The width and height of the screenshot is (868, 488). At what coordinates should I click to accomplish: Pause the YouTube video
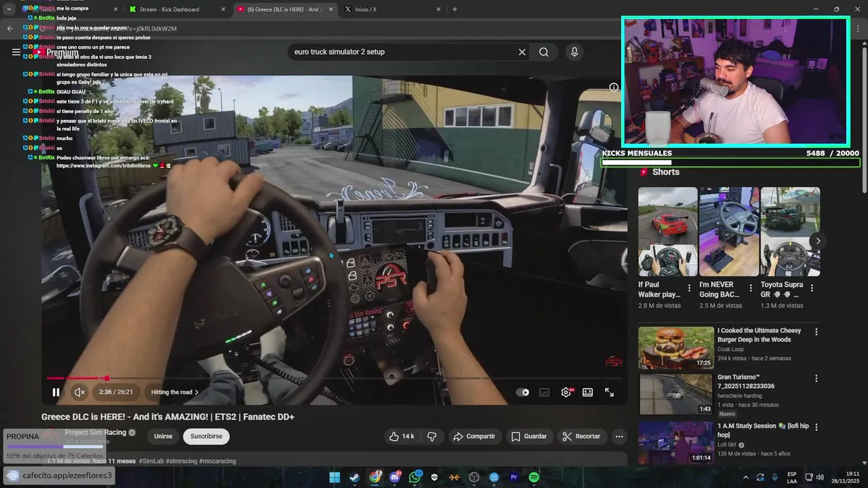tap(56, 392)
